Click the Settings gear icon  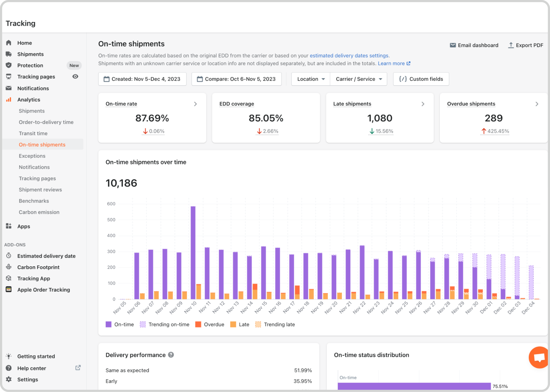[9, 379]
